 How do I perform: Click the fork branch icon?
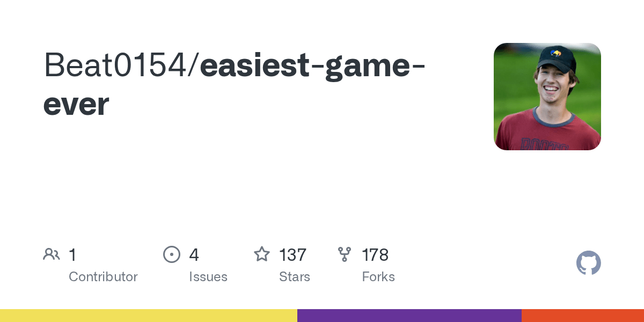point(345,254)
